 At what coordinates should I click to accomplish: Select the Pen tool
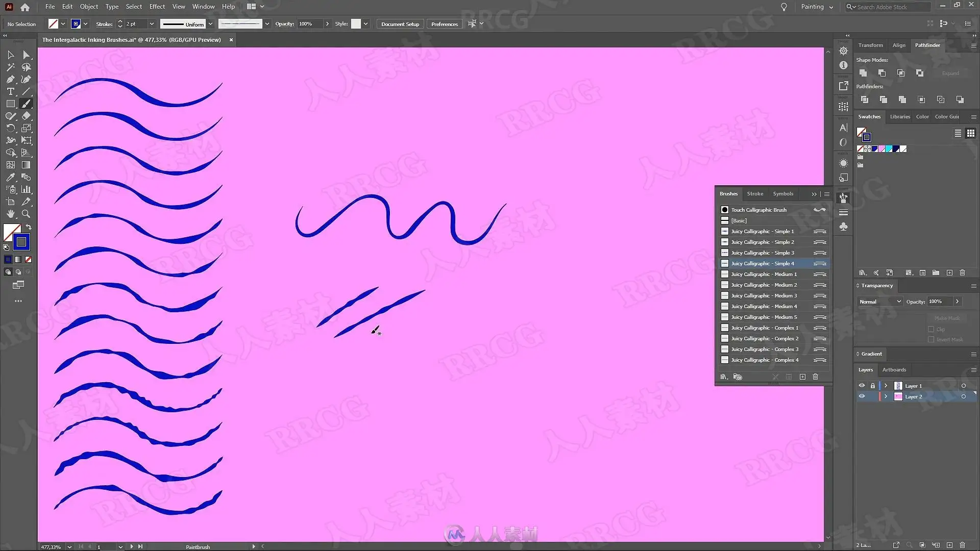(10, 80)
